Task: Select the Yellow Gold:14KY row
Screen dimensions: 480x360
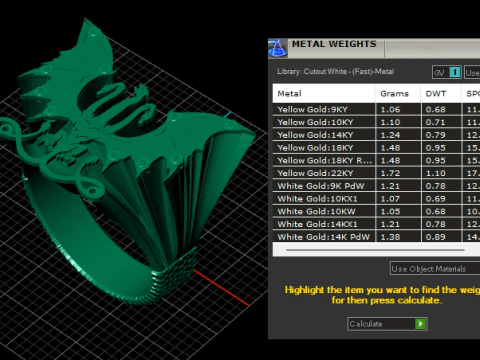Action: [x=376, y=135]
